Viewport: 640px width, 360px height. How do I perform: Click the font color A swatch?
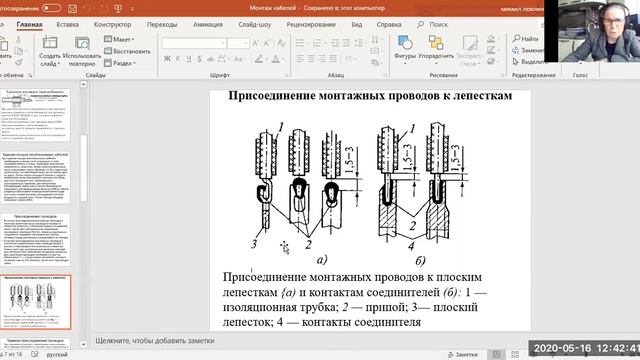[x=276, y=59]
